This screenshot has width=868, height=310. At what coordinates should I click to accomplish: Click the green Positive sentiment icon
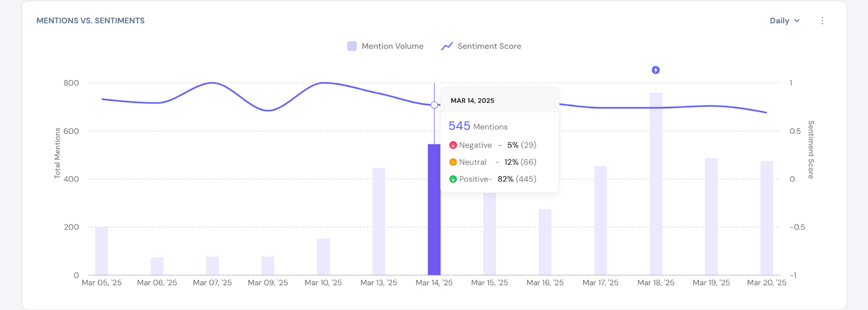(453, 179)
